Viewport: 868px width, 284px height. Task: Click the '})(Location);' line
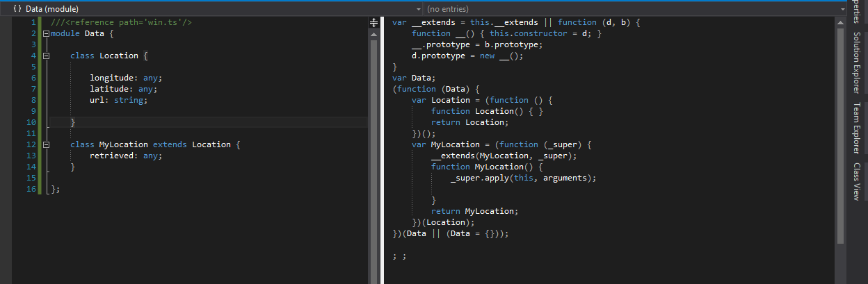pos(443,222)
